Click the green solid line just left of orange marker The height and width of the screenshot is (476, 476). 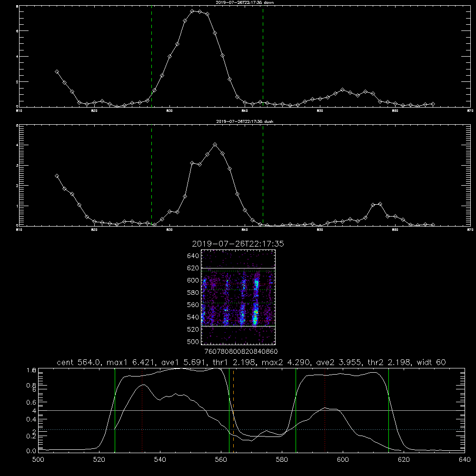(x=229, y=410)
